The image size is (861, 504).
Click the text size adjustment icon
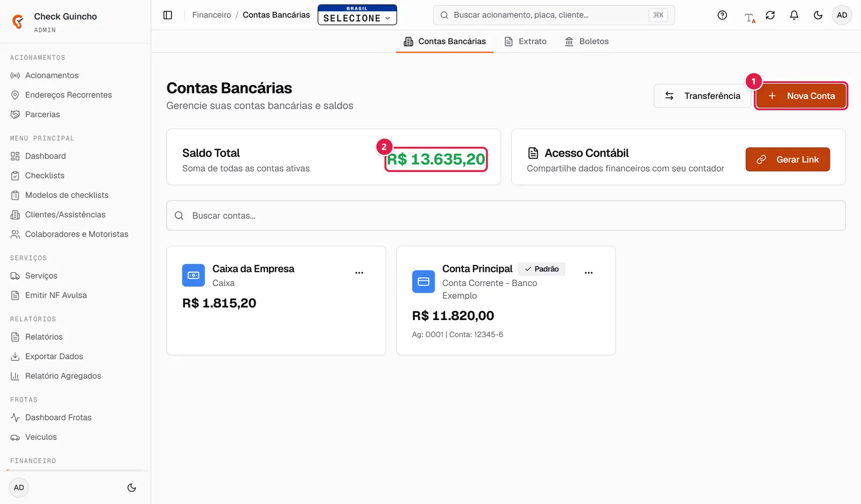click(x=750, y=17)
